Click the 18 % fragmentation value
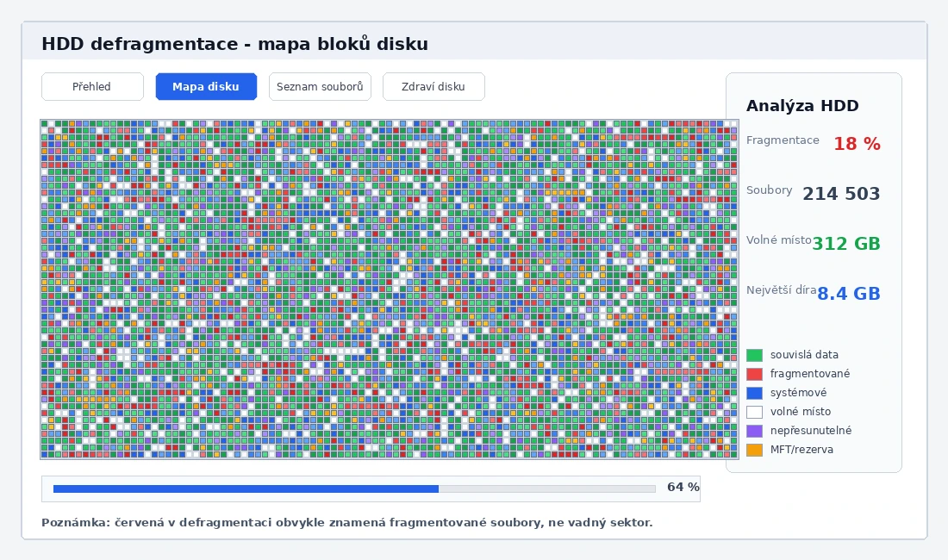Screen dimensions: 948x560 tap(857, 144)
